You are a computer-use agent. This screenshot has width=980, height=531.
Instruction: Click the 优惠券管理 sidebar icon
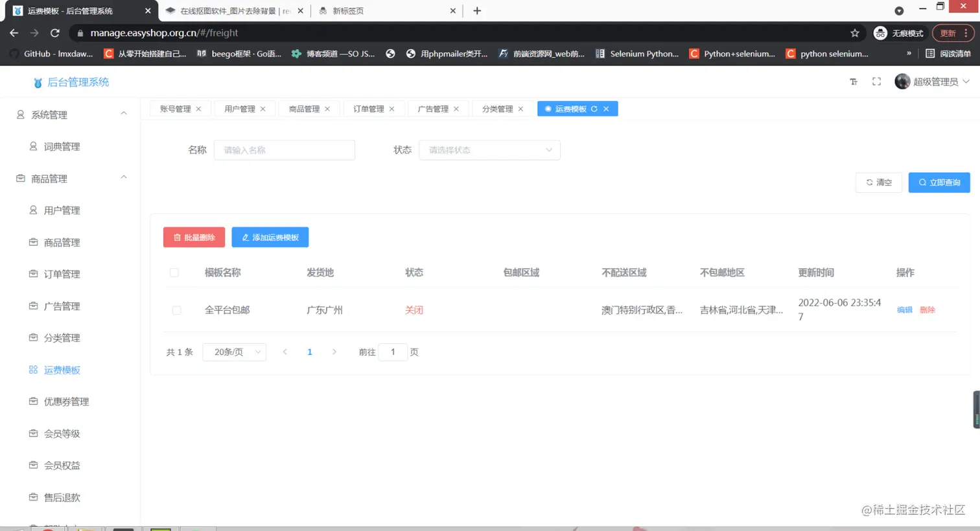[33, 401]
